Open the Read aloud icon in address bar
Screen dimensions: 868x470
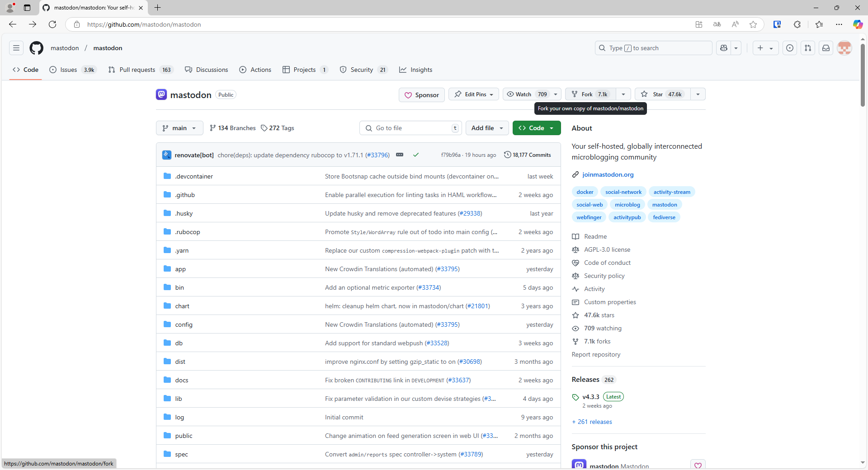point(735,24)
